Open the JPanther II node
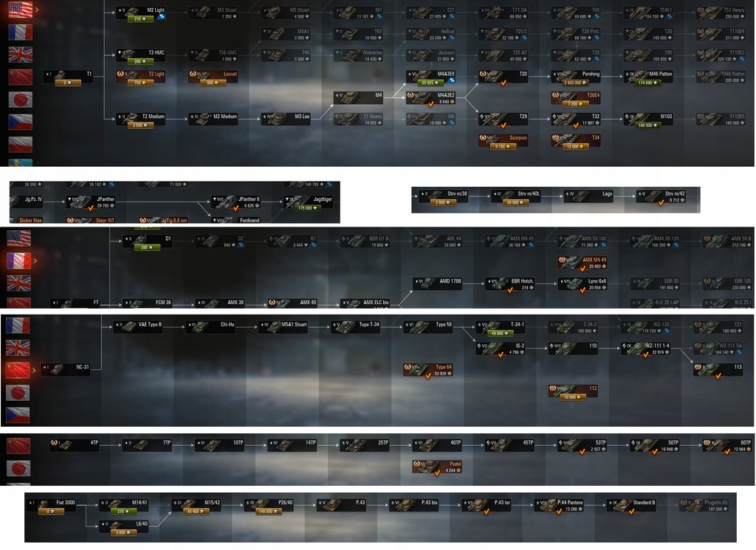 pyautogui.click(x=236, y=202)
